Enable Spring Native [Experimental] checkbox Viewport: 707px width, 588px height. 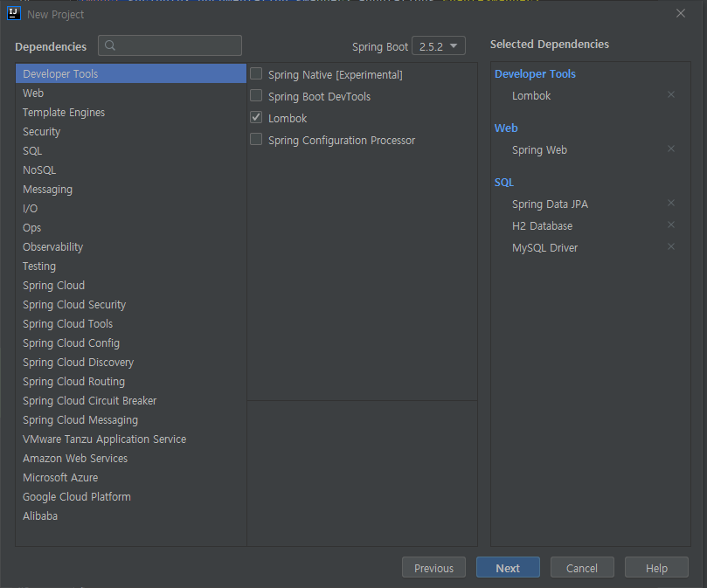pyautogui.click(x=256, y=73)
